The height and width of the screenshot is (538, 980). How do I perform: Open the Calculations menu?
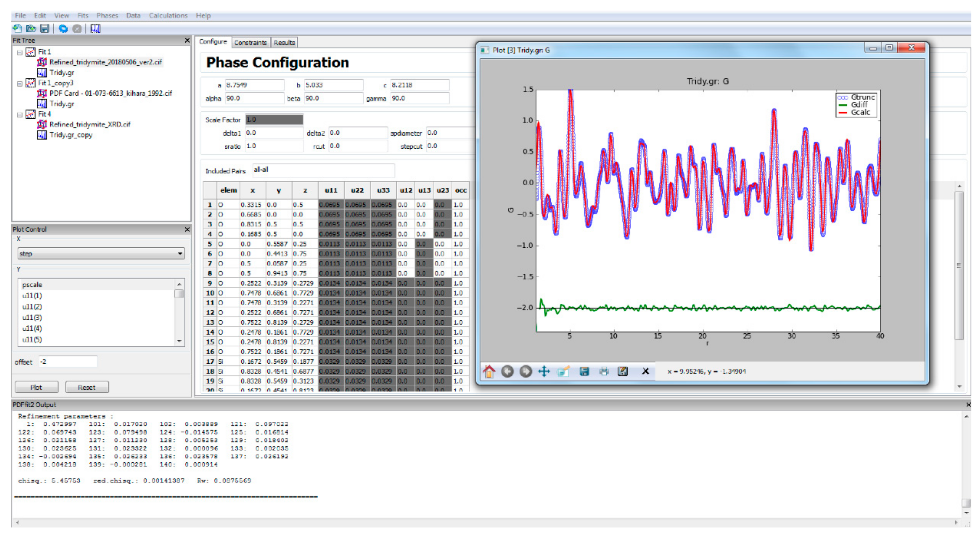(x=168, y=16)
